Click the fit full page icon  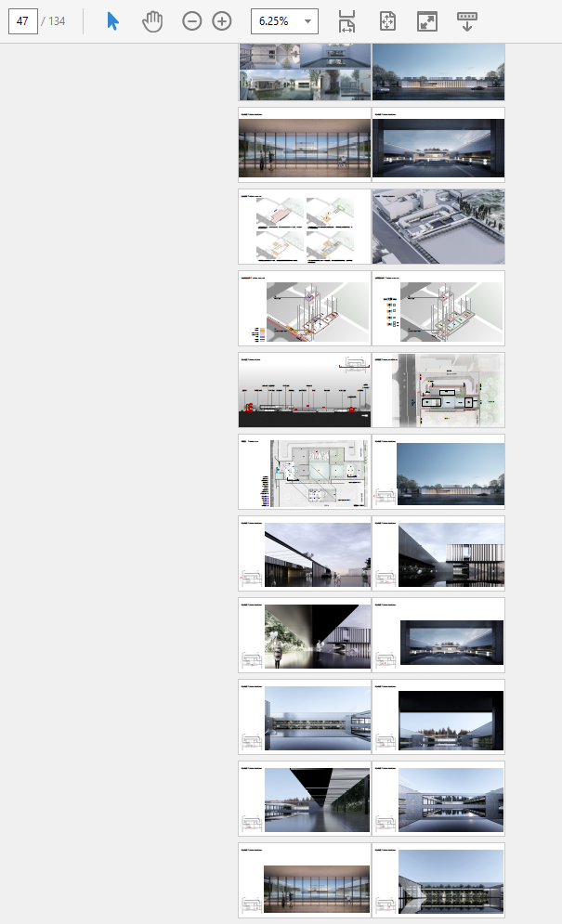(x=387, y=21)
